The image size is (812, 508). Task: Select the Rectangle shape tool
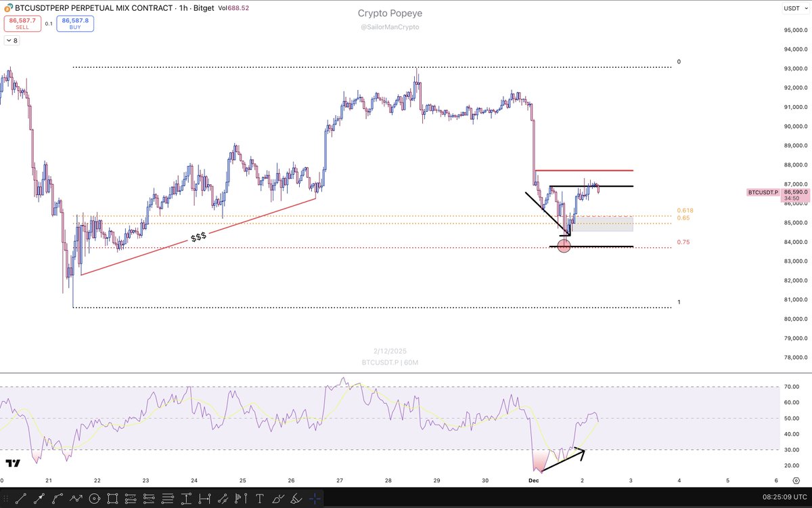(112, 499)
